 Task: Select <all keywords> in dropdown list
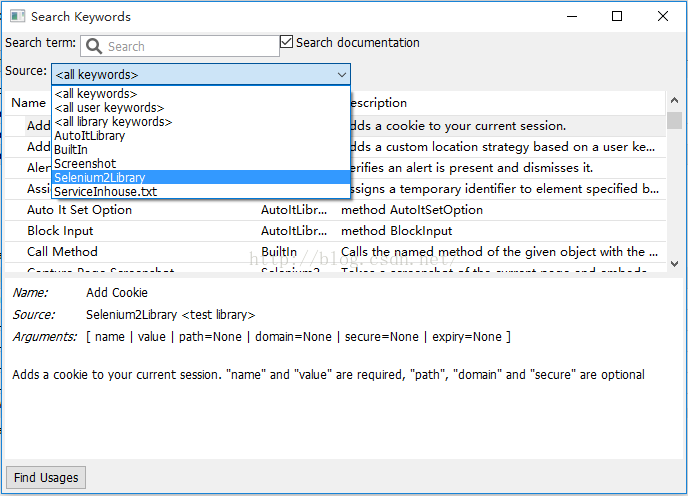tap(201, 93)
